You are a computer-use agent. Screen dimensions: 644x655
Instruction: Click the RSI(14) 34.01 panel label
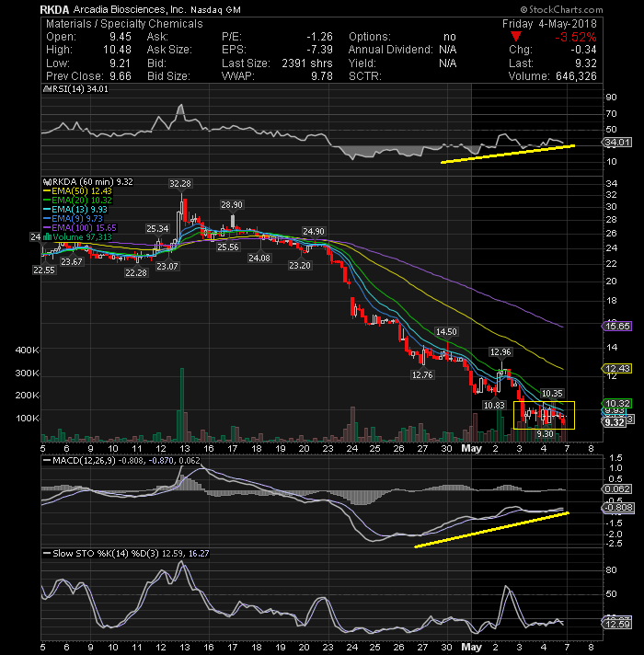coord(75,89)
